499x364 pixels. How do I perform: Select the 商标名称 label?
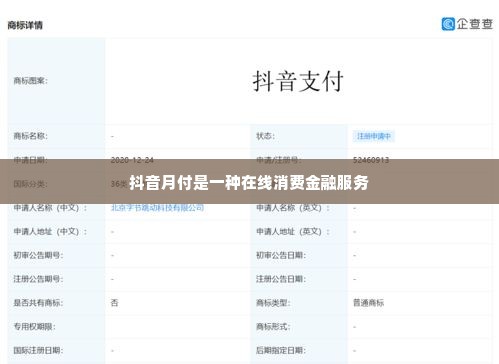click(x=30, y=136)
